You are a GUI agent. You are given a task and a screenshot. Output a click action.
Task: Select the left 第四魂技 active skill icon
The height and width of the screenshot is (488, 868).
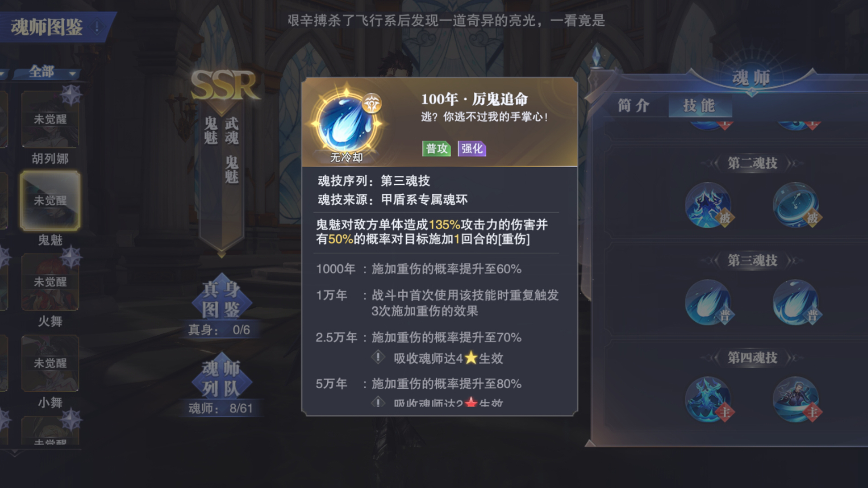(x=708, y=399)
